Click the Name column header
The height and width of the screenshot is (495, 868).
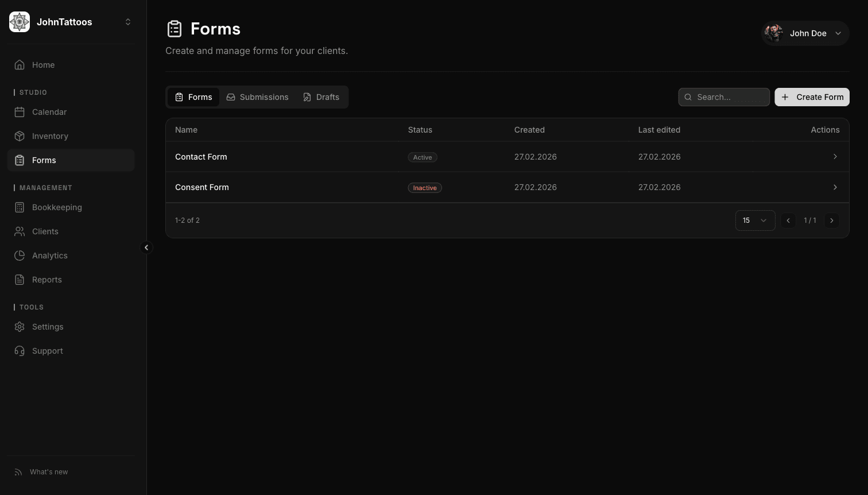click(186, 130)
